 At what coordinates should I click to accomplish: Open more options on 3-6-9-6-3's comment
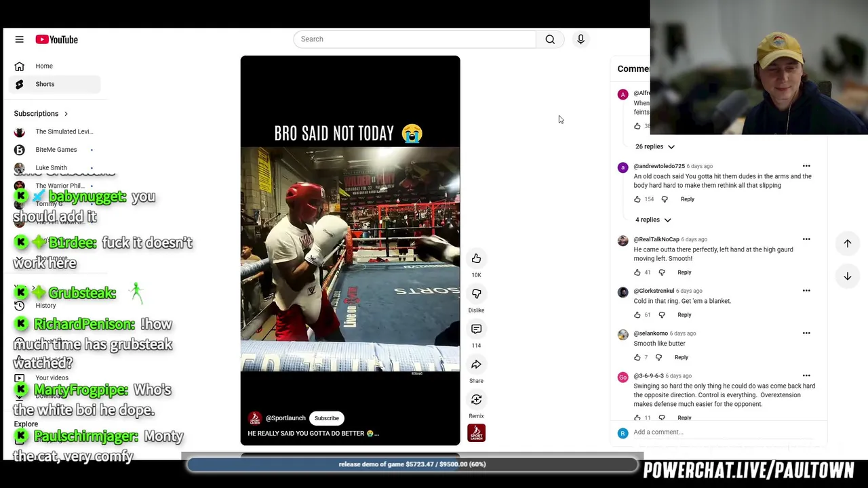tap(806, 375)
